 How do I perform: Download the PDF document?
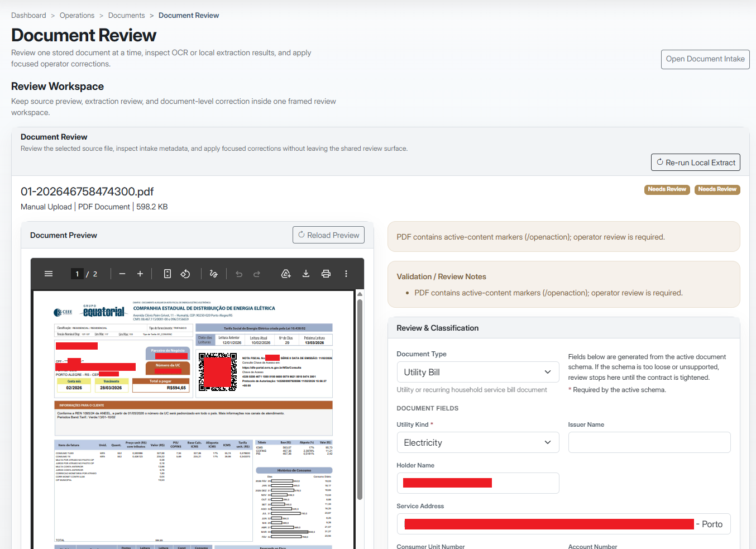pos(305,274)
